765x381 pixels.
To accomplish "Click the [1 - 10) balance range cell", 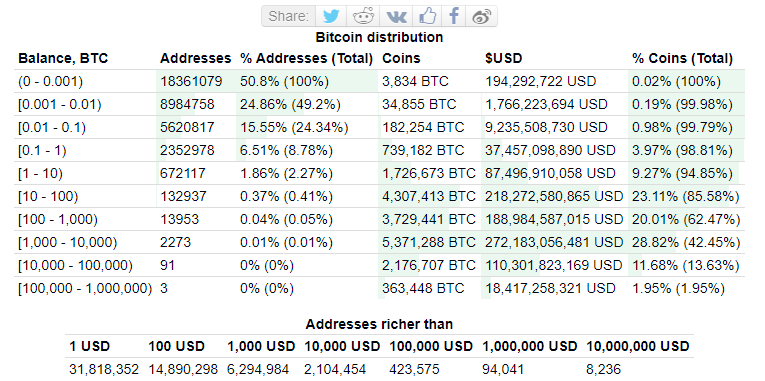I will [40, 173].
